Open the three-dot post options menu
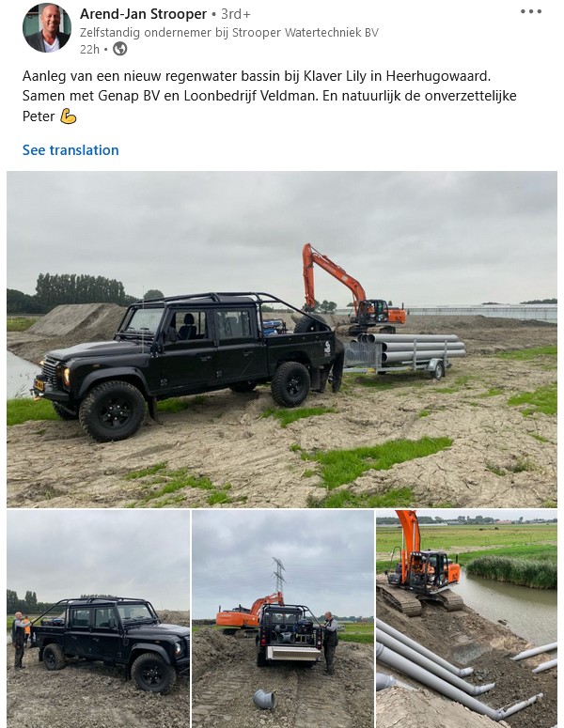This screenshot has height=728, width=564. tap(531, 11)
